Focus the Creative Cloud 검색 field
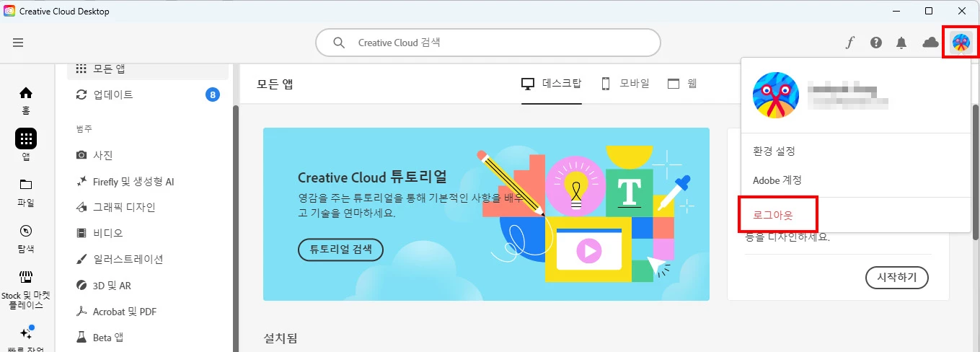The image size is (980, 352). [x=488, y=43]
